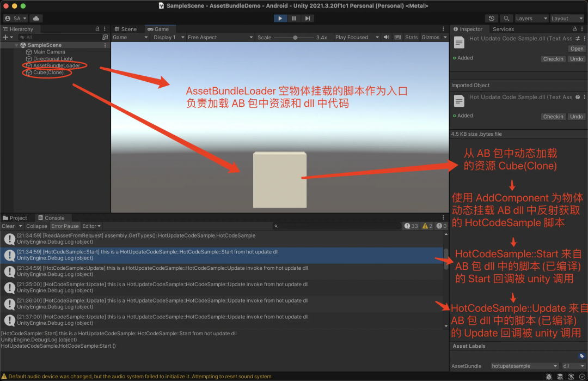Toggle the Stats overlay
The width and height of the screenshot is (588, 381).
pos(412,37)
